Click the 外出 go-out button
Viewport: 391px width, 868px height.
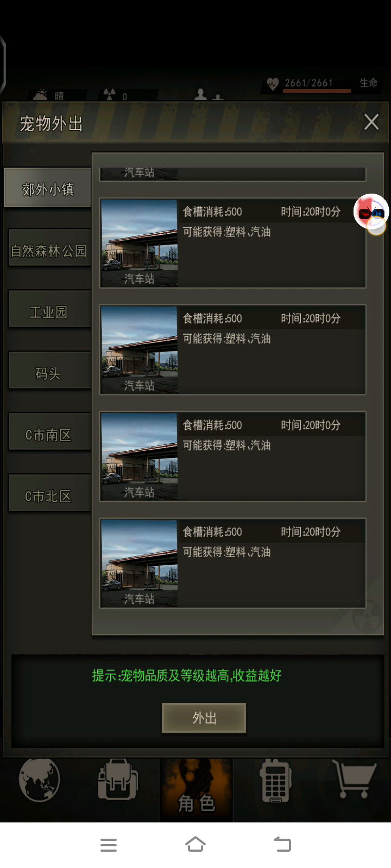click(204, 718)
